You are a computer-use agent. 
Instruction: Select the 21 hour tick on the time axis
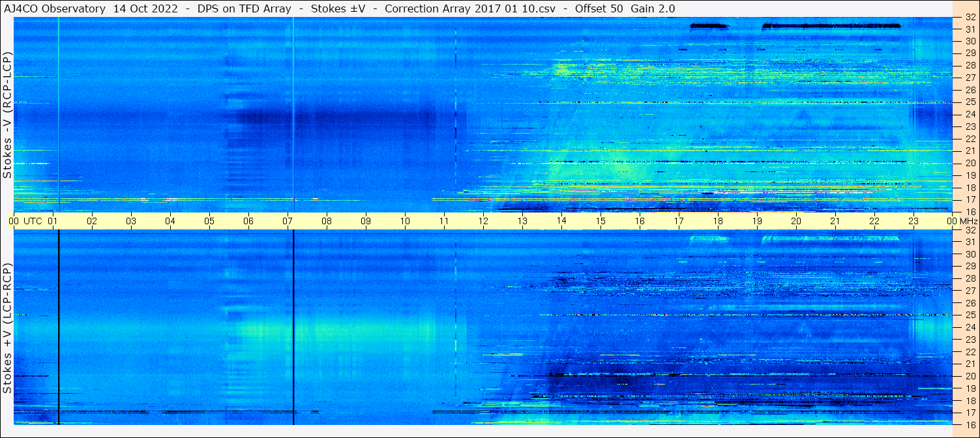[836, 221]
